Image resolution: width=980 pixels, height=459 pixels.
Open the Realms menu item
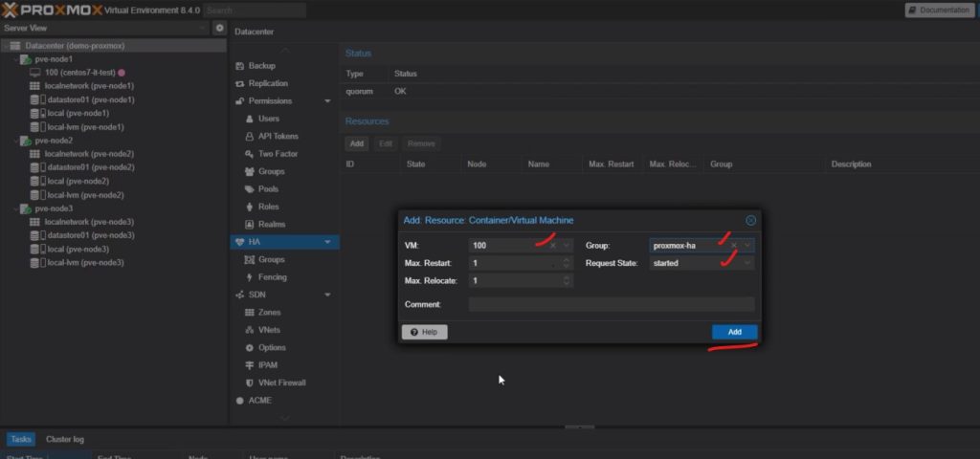271,224
